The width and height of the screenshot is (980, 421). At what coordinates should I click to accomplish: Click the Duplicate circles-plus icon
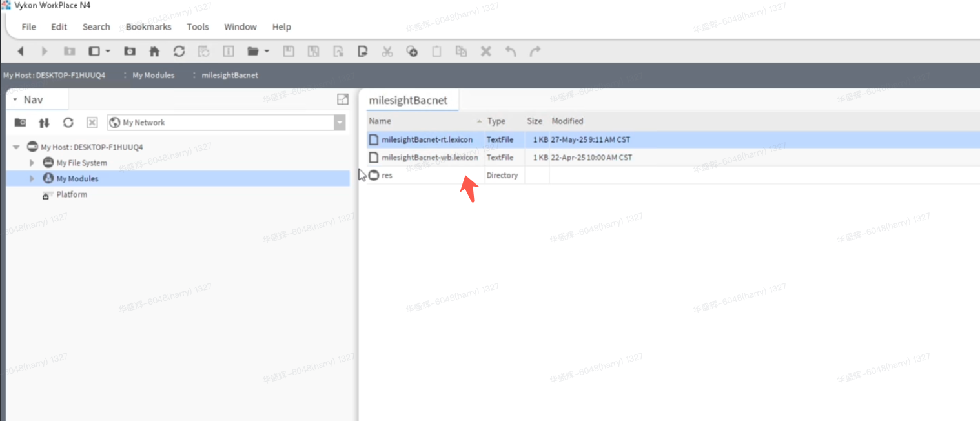pyautogui.click(x=412, y=52)
